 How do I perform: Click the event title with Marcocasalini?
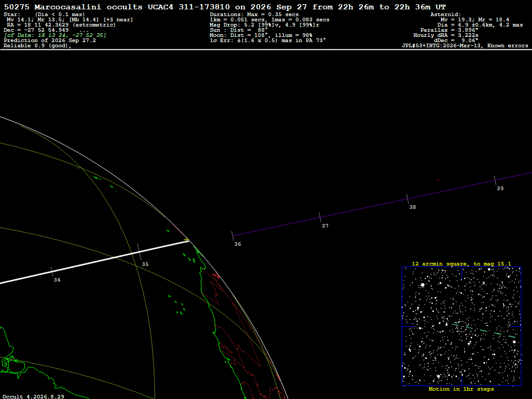[224, 7]
